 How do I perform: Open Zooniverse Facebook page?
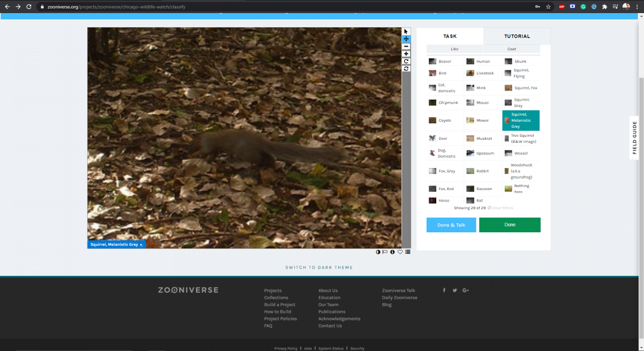tap(444, 290)
